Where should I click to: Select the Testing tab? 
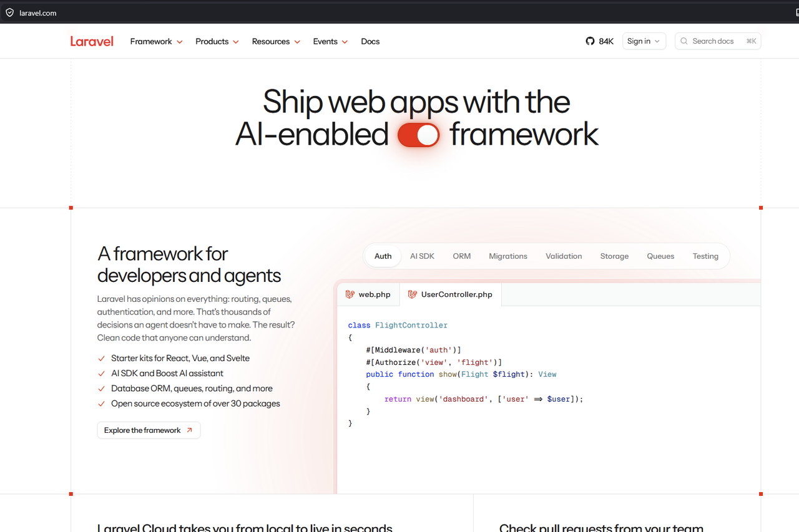(705, 256)
